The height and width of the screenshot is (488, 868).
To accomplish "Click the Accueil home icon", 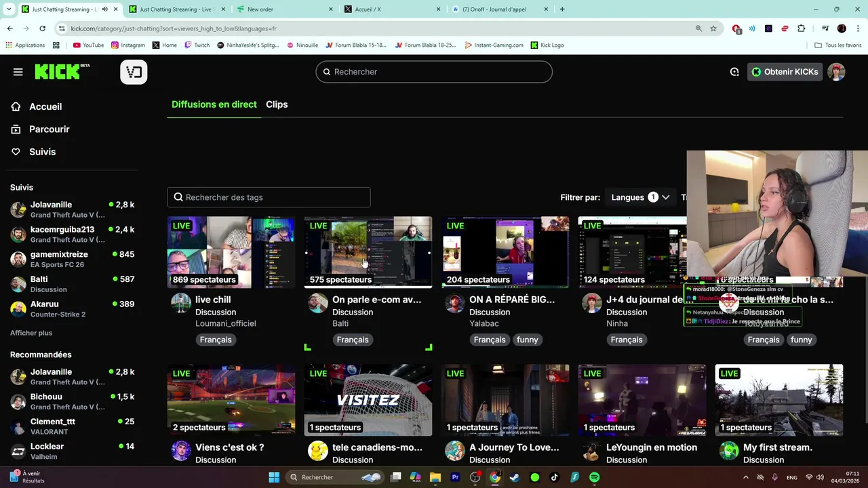I will click(16, 106).
